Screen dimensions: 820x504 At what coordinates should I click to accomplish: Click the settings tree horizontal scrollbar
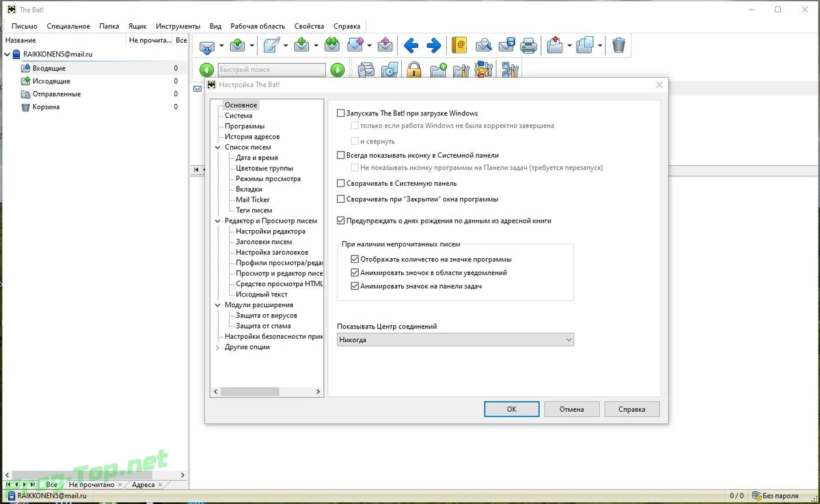[x=249, y=392]
